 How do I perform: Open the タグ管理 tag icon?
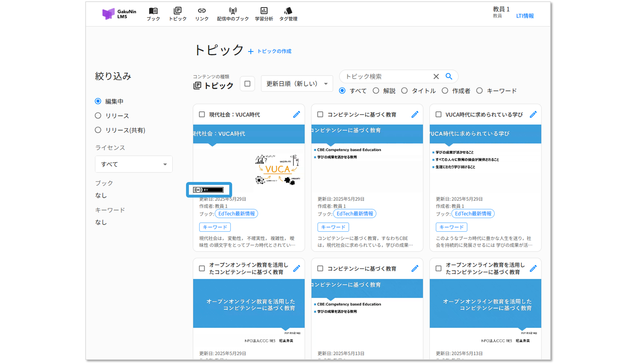pos(288,11)
